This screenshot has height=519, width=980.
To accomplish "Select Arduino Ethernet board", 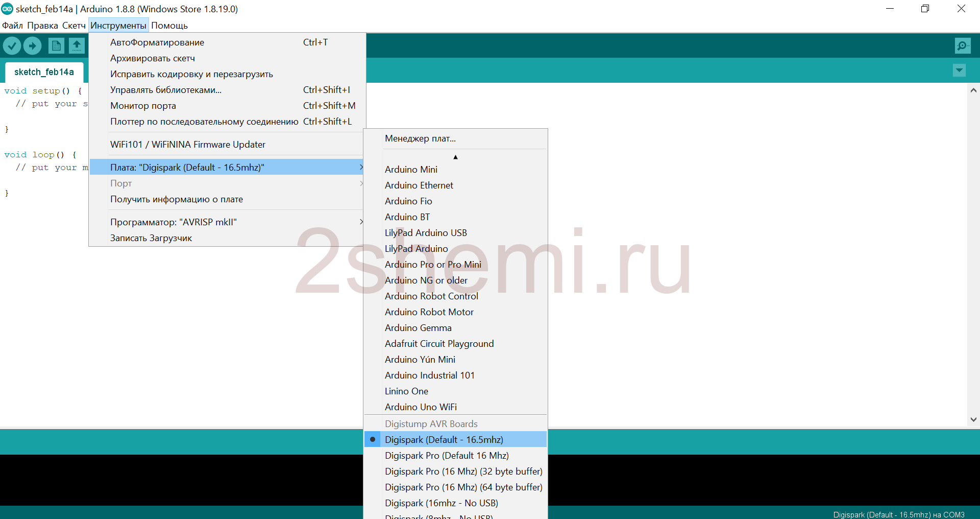I will tap(455, 185).
